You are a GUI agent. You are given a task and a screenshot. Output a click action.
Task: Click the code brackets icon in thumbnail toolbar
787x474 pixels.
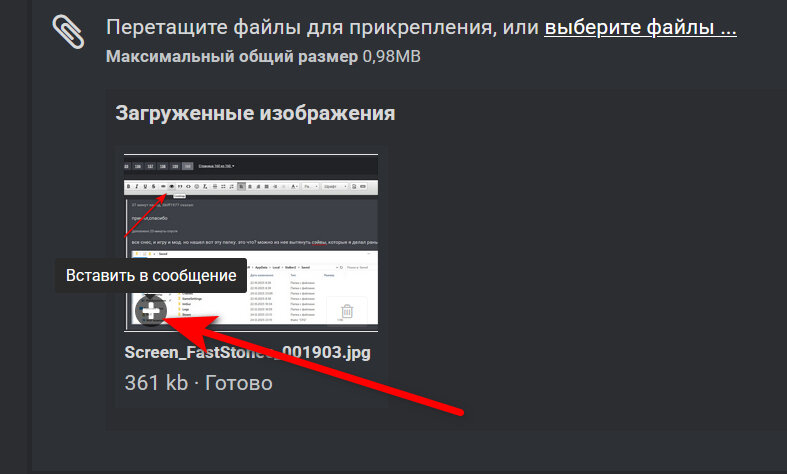tap(188, 186)
